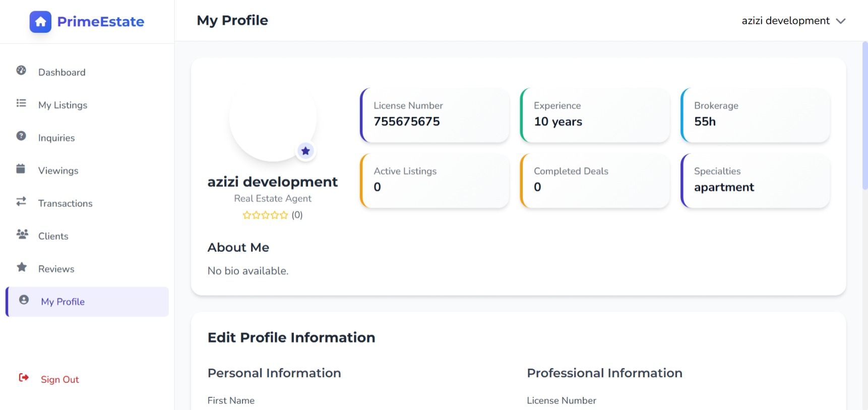Screen dimensions: 868x410
Task: Click the Inquiries question mark icon
Action: 21,136
